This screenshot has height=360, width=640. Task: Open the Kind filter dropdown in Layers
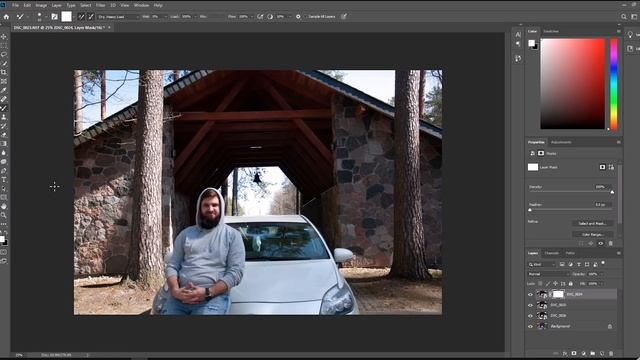click(542, 264)
